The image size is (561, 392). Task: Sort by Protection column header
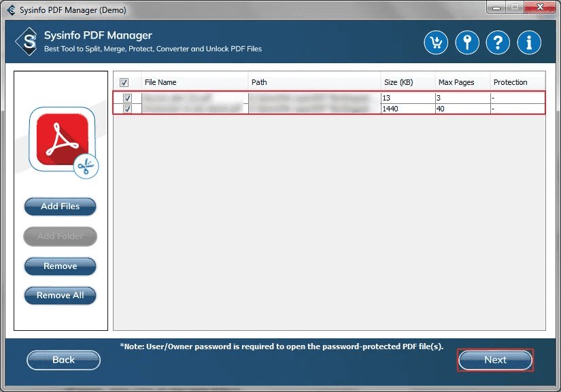[518, 82]
